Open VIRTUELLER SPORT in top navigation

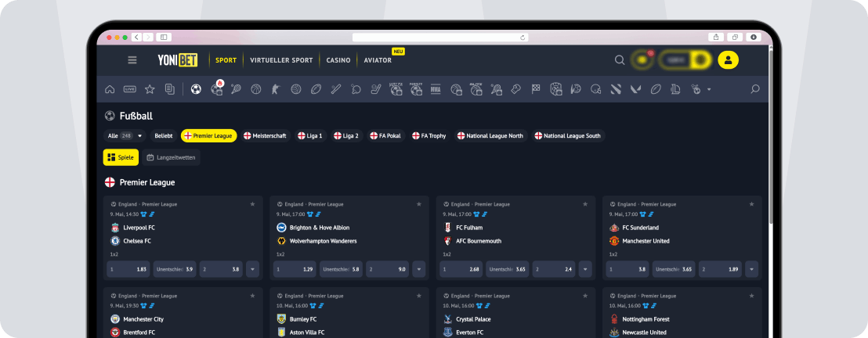[x=281, y=60]
